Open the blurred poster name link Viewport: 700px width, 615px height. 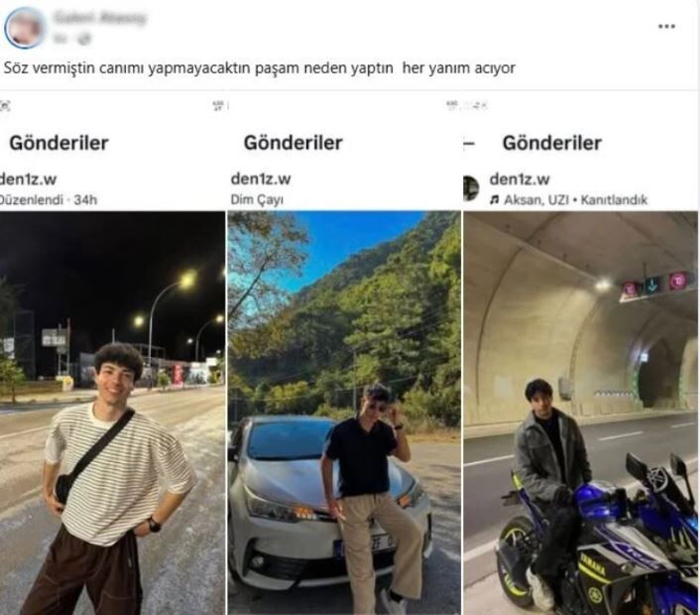pyautogui.click(x=99, y=18)
